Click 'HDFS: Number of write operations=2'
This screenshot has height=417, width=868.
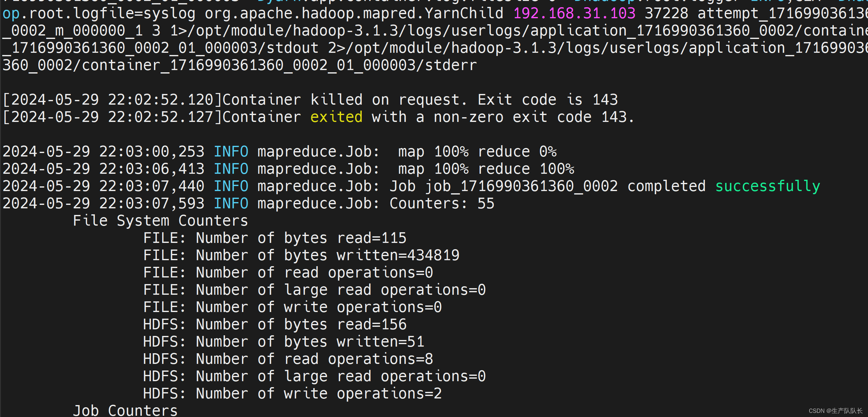tap(293, 394)
